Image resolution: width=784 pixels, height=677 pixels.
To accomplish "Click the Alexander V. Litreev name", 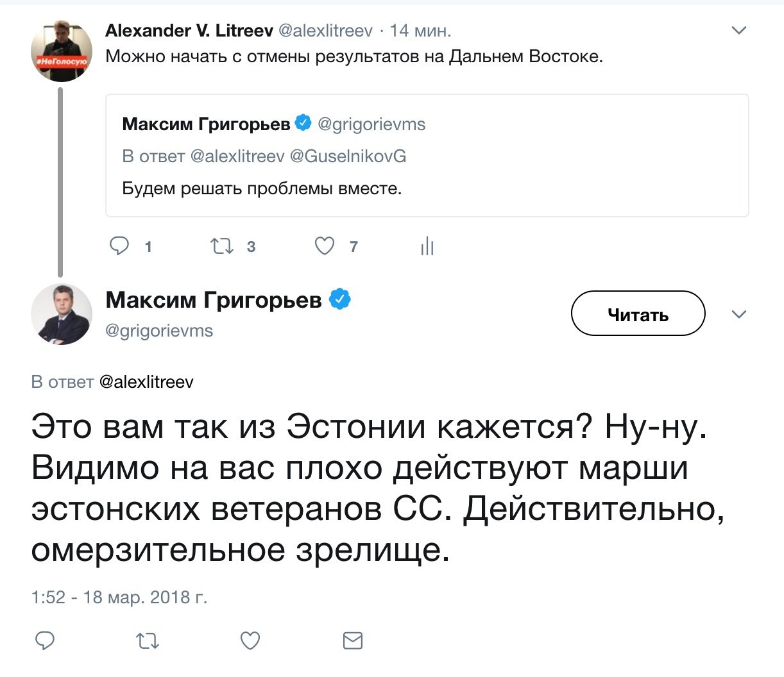I will (x=189, y=30).
